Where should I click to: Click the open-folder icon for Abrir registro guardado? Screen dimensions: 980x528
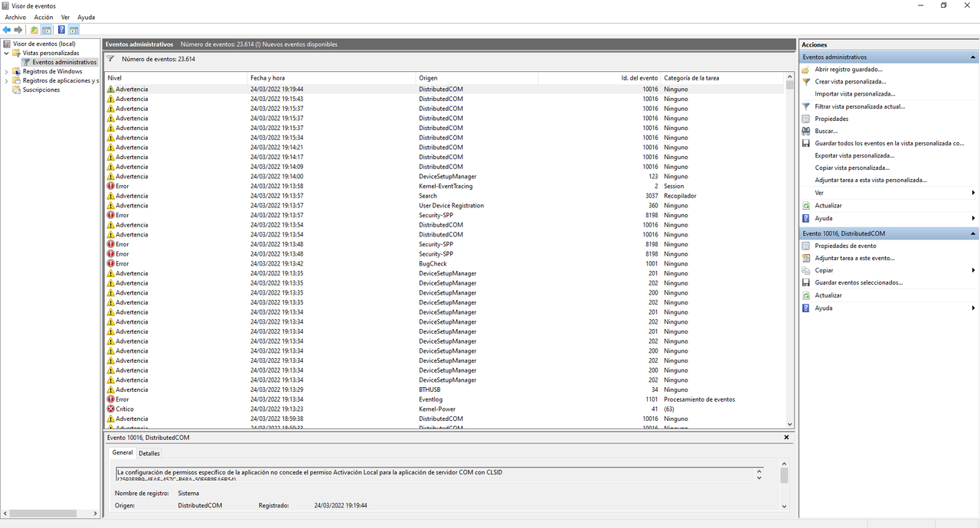pyautogui.click(x=806, y=70)
